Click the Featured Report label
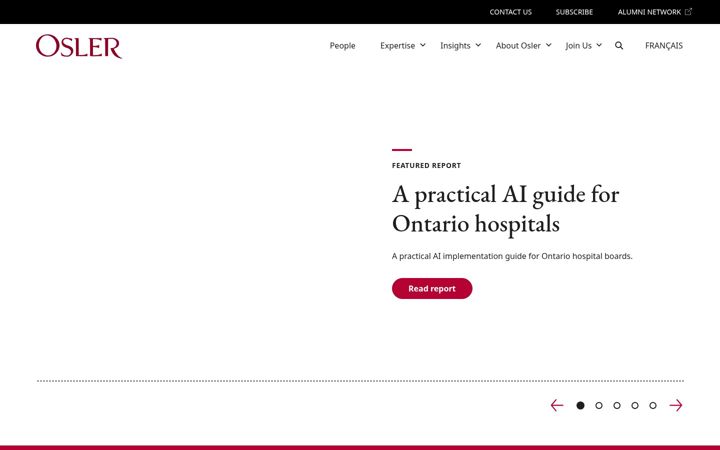This screenshot has width=720, height=450. [426, 165]
